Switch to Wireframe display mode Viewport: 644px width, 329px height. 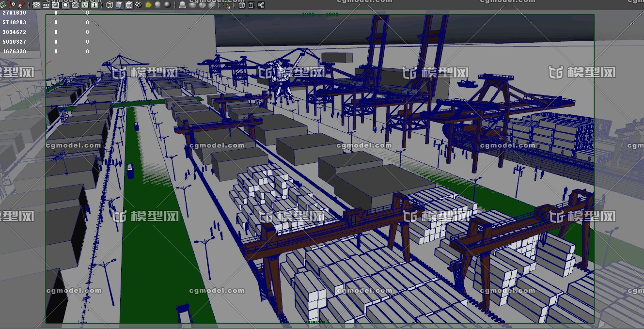[110, 5]
